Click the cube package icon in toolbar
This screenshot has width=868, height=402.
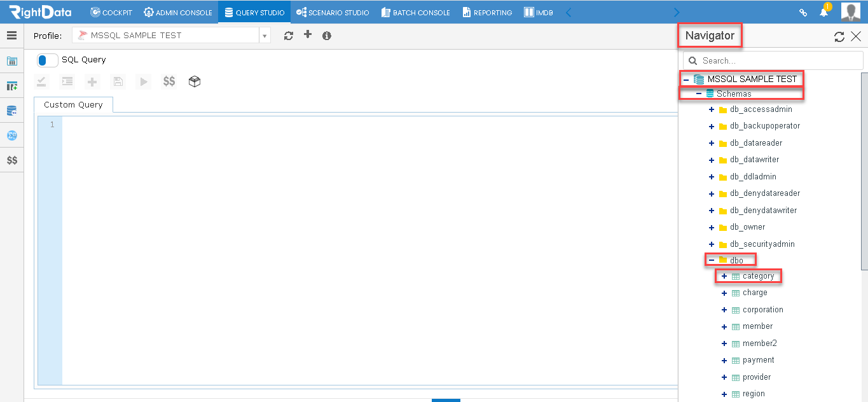[x=195, y=81]
